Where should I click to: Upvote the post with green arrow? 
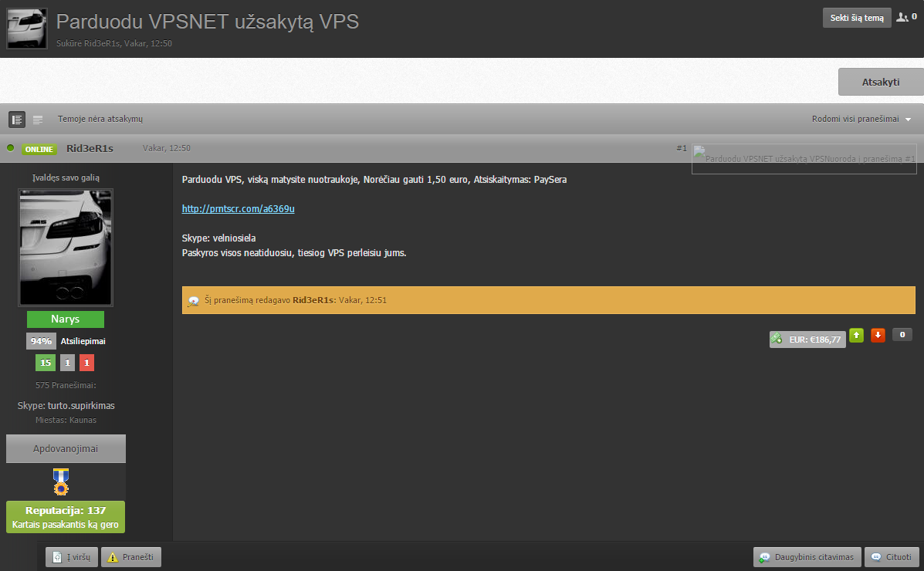click(856, 336)
